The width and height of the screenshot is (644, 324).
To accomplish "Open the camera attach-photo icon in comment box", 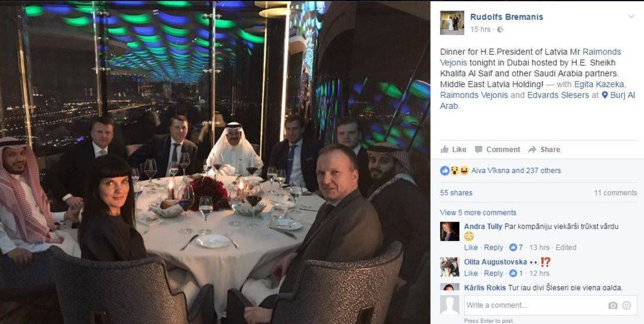I will 613,305.
